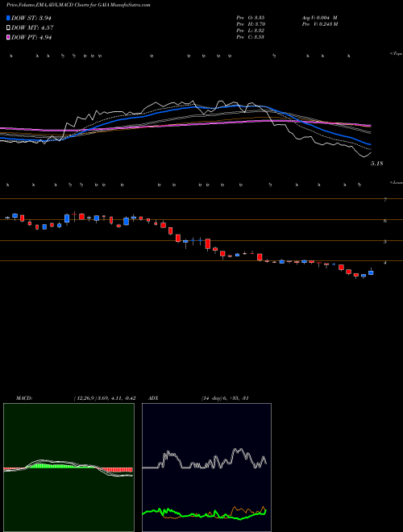Open the green MACD indicator chart
Viewport: 403px width, 532px height.
[x=69, y=468]
